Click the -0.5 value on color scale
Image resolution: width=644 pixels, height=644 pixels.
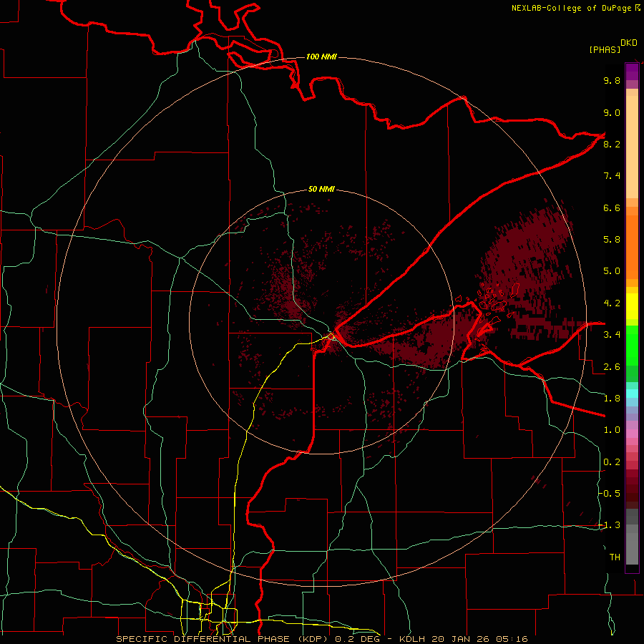click(x=610, y=494)
